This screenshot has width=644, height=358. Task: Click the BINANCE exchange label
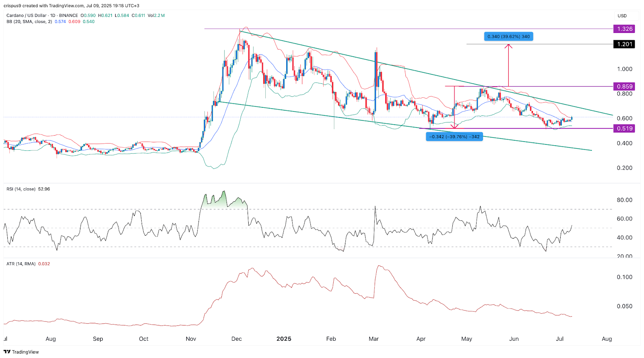point(68,16)
